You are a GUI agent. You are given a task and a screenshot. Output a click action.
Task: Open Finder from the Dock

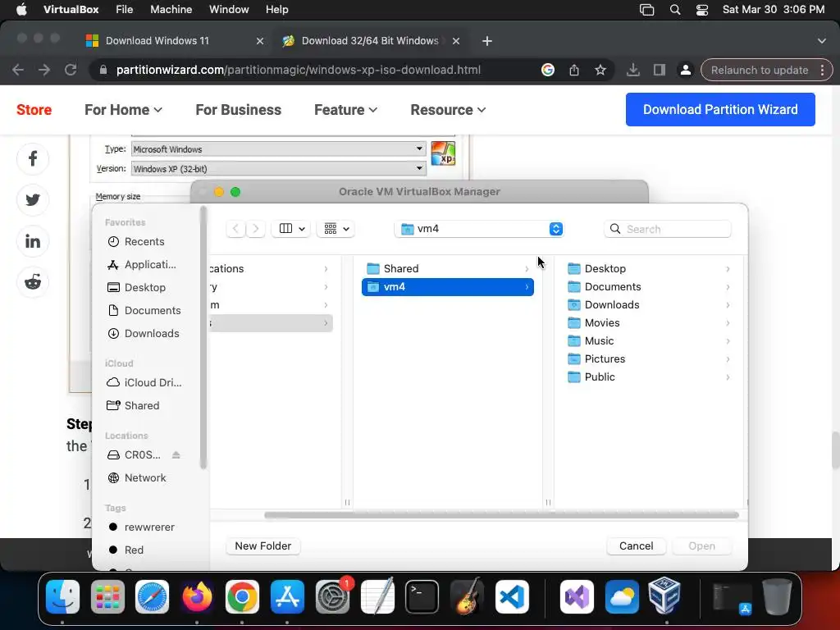pyautogui.click(x=62, y=596)
